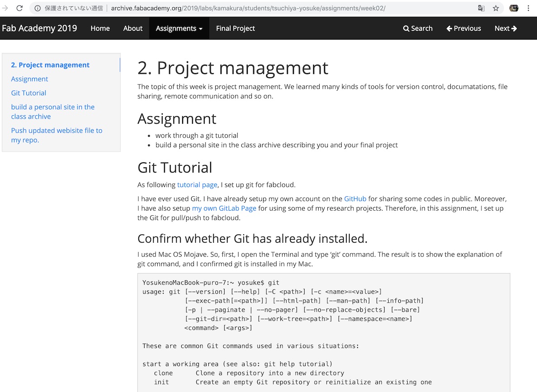The width and height of the screenshot is (537, 392).
Task: Follow the GitHub link
Action: coord(355,198)
